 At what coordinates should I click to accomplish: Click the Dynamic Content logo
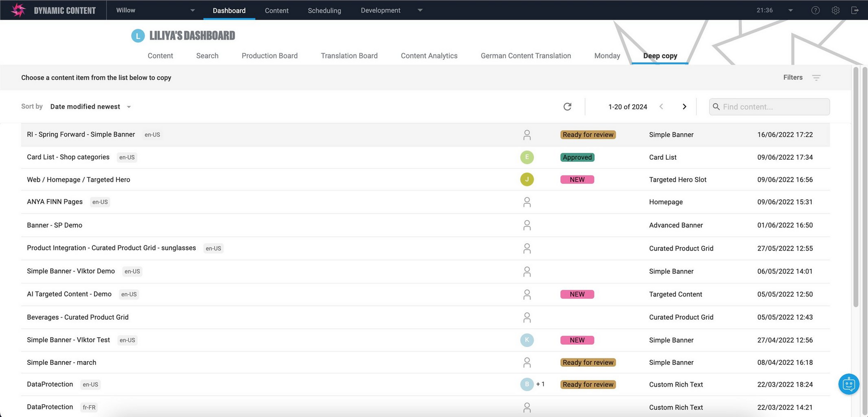[x=18, y=10]
